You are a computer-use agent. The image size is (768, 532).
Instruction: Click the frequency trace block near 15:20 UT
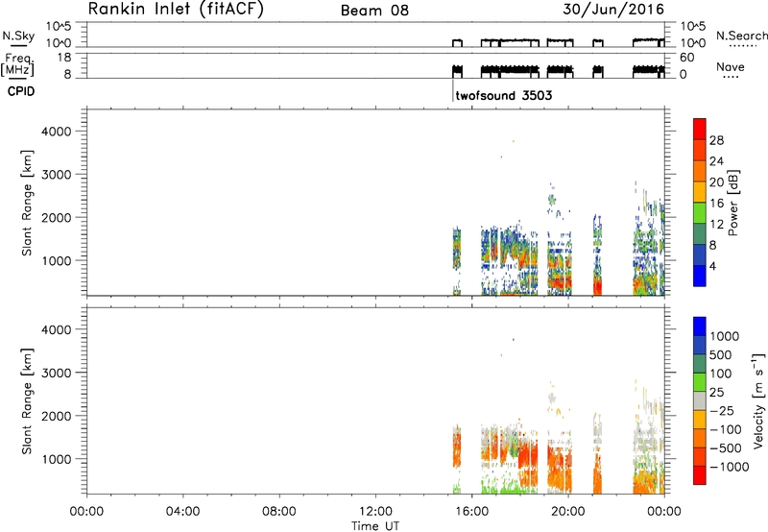point(457,71)
